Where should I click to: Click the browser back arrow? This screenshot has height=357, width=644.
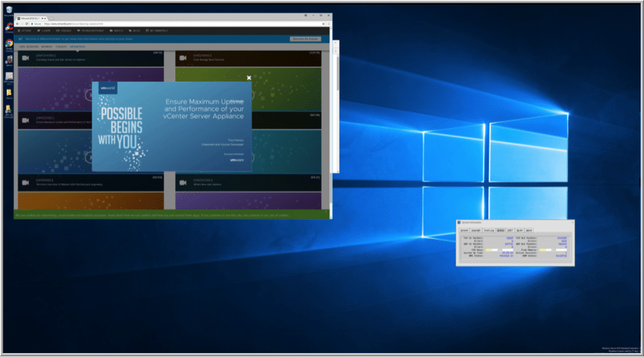pos(17,24)
